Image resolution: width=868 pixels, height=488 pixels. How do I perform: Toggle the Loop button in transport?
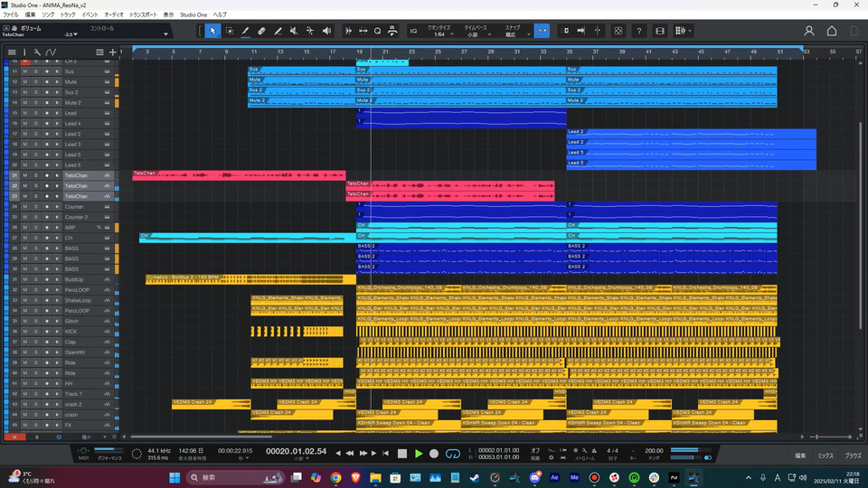[454, 453]
